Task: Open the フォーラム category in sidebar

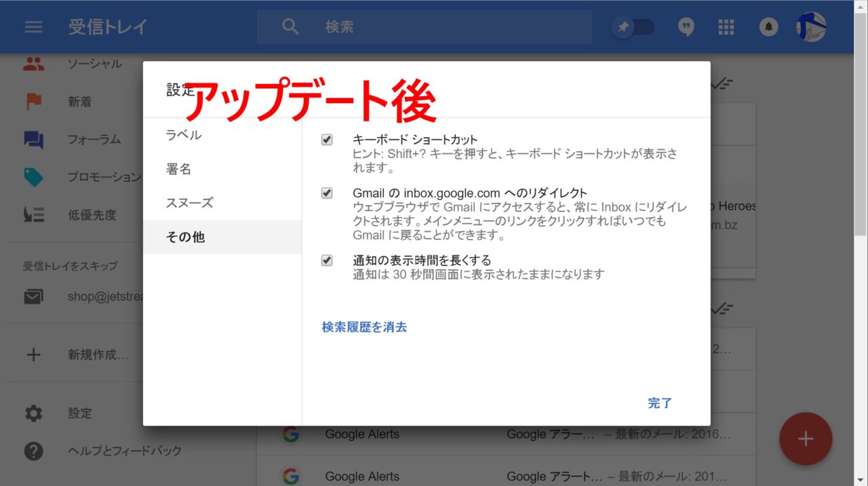Action: (x=94, y=140)
